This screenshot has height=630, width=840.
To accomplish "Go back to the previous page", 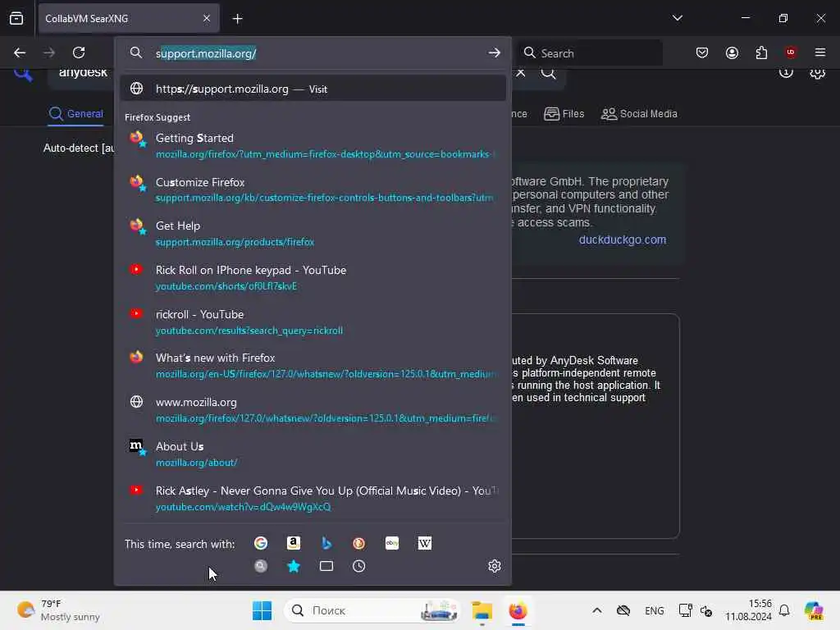I will tap(20, 52).
